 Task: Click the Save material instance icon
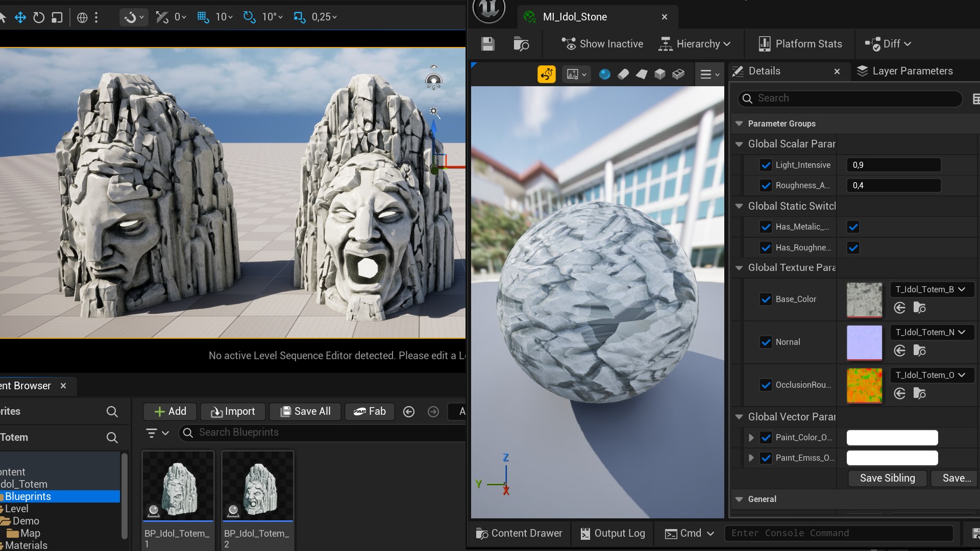click(x=488, y=44)
